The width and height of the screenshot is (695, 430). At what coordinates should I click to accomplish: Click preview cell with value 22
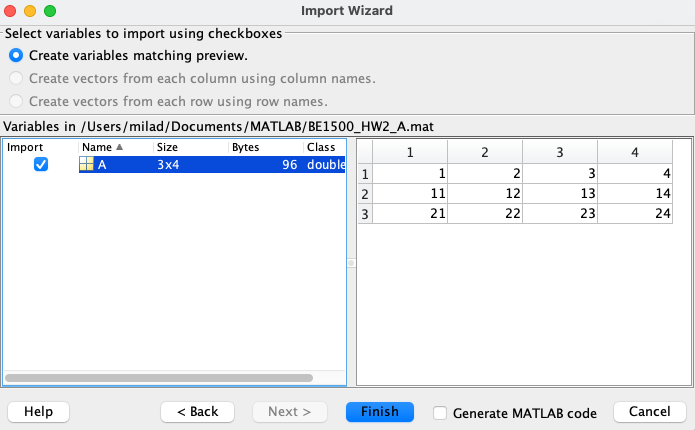[485, 214]
